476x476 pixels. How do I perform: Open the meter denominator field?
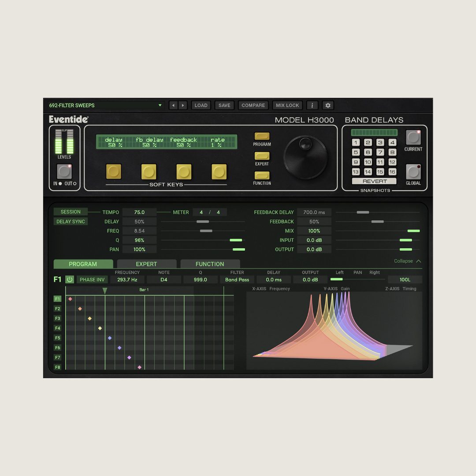218,212
